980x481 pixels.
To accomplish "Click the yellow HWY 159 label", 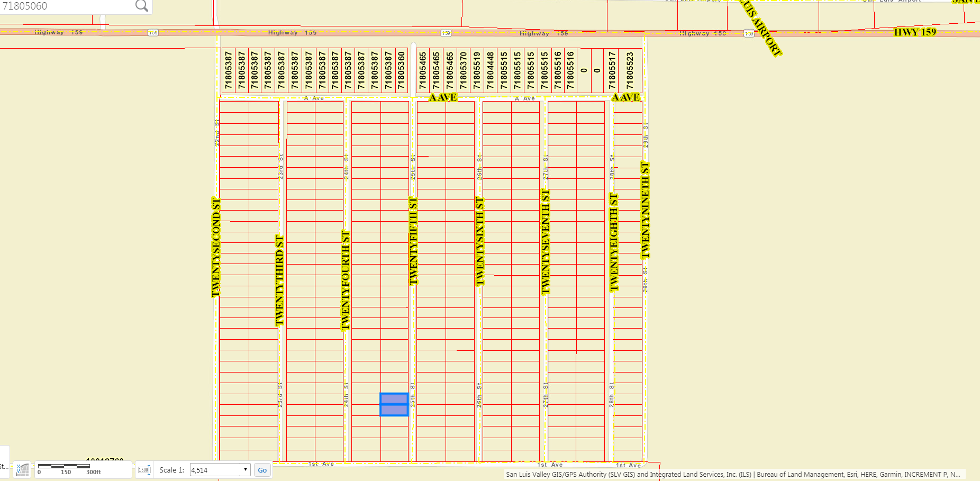I will click(915, 32).
